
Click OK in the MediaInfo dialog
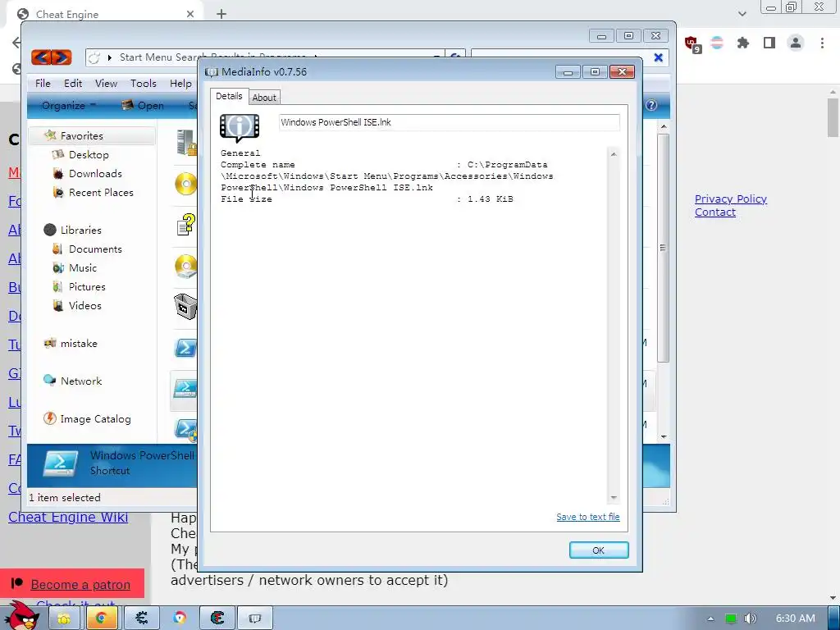click(598, 550)
